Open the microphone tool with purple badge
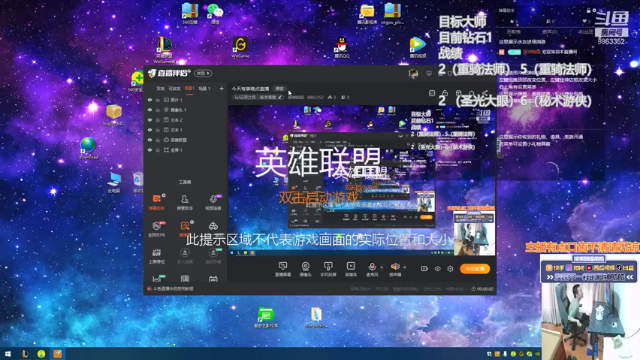The image size is (640, 360). [213, 202]
